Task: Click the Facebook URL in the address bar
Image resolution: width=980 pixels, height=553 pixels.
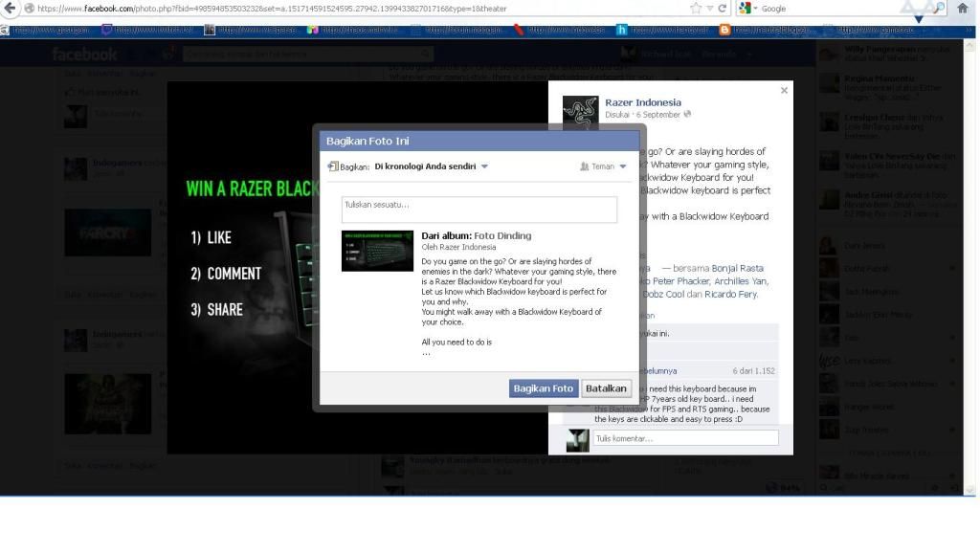Action: click(272, 9)
